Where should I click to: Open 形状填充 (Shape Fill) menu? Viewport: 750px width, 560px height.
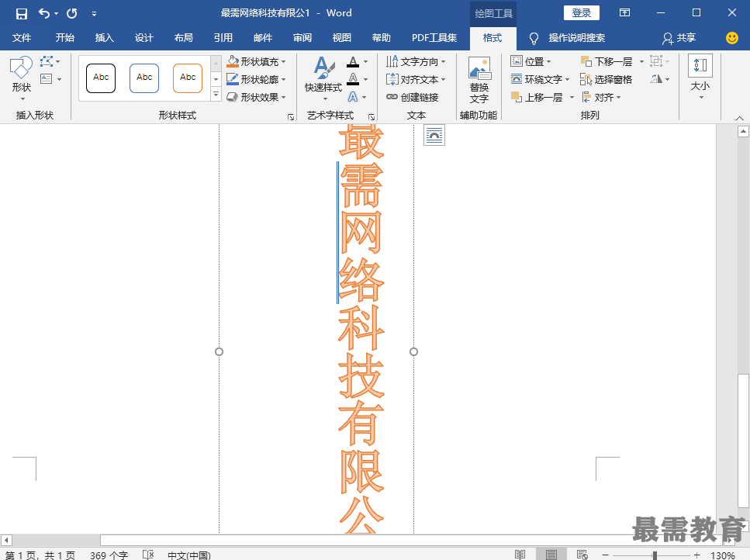point(257,62)
